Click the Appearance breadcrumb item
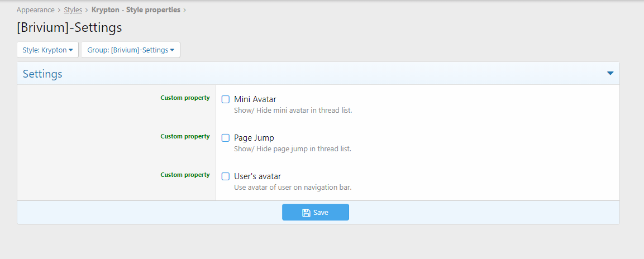 pos(35,10)
